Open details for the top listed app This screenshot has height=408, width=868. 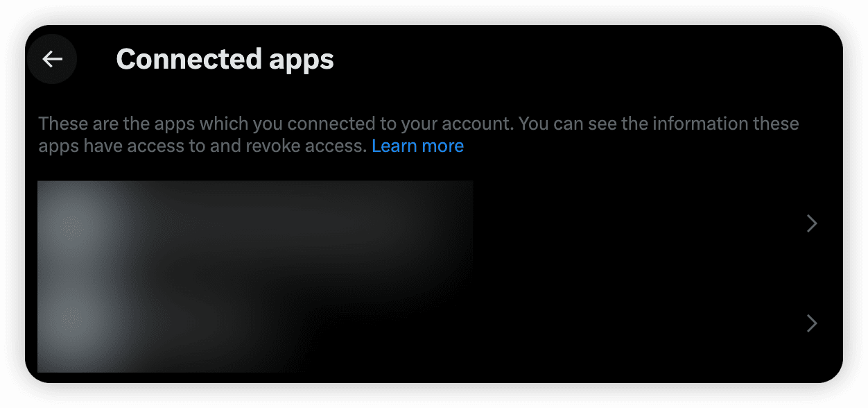point(434,223)
